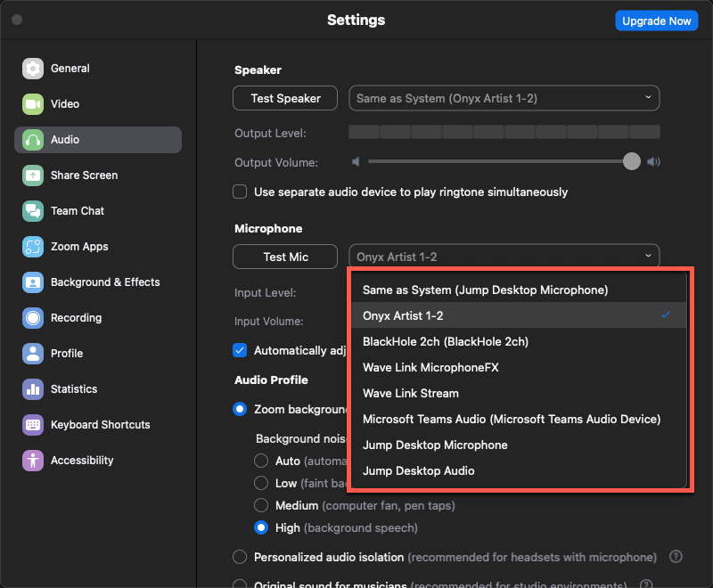The height and width of the screenshot is (588, 713).
Task: Open the General settings tab
Action: point(98,69)
